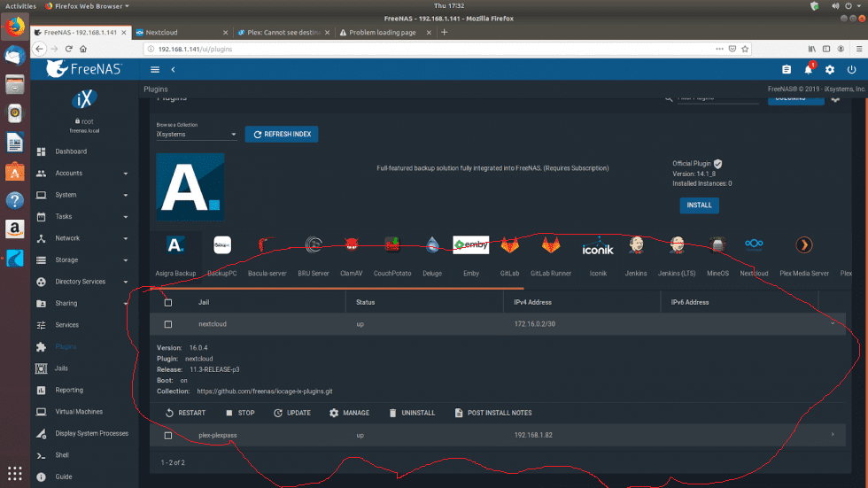This screenshot has height=488, width=868.
Task: Open the iXsystems collection dropdown
Action: click(197, 135)
